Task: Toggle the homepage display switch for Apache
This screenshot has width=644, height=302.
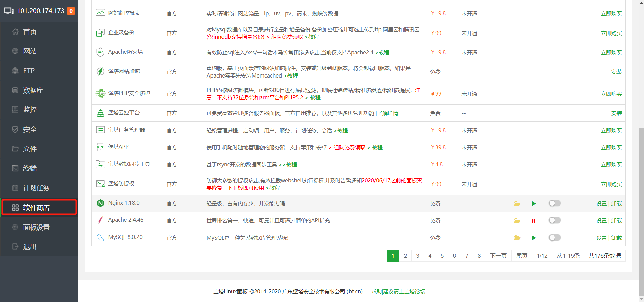Action: (x=554, y=220)
